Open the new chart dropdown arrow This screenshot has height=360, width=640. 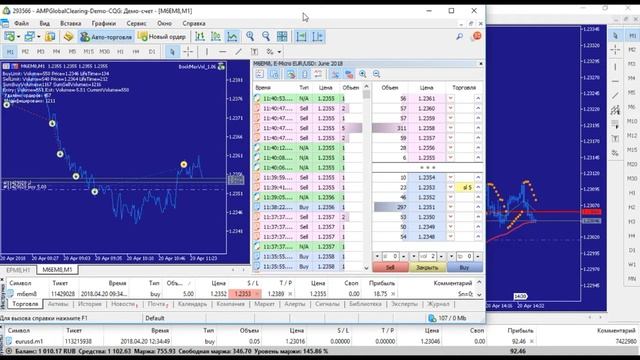tap(18, 37)
